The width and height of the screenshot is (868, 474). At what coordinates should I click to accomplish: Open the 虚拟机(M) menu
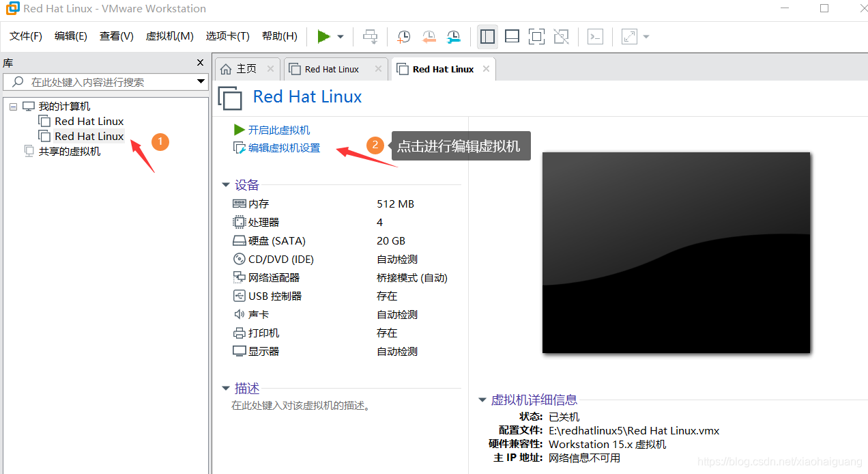169,36
